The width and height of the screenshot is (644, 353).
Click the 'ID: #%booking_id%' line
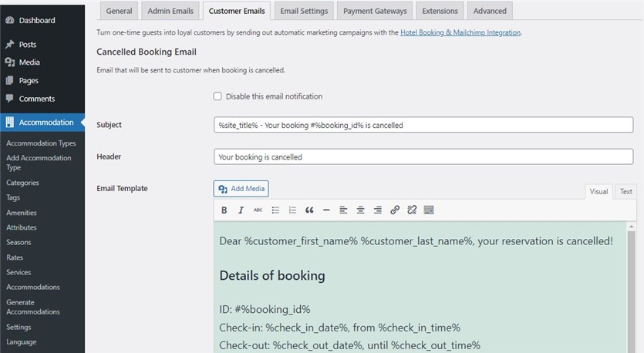point(265,310)
